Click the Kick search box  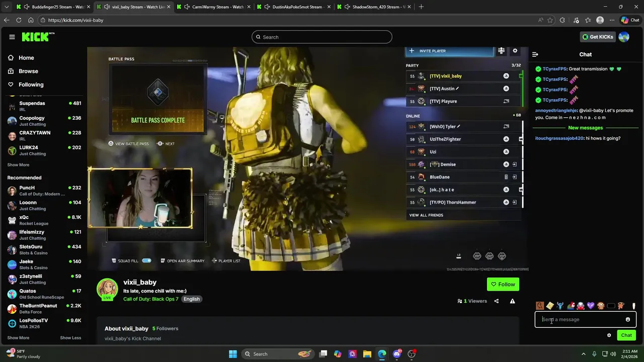pos(322,37)
